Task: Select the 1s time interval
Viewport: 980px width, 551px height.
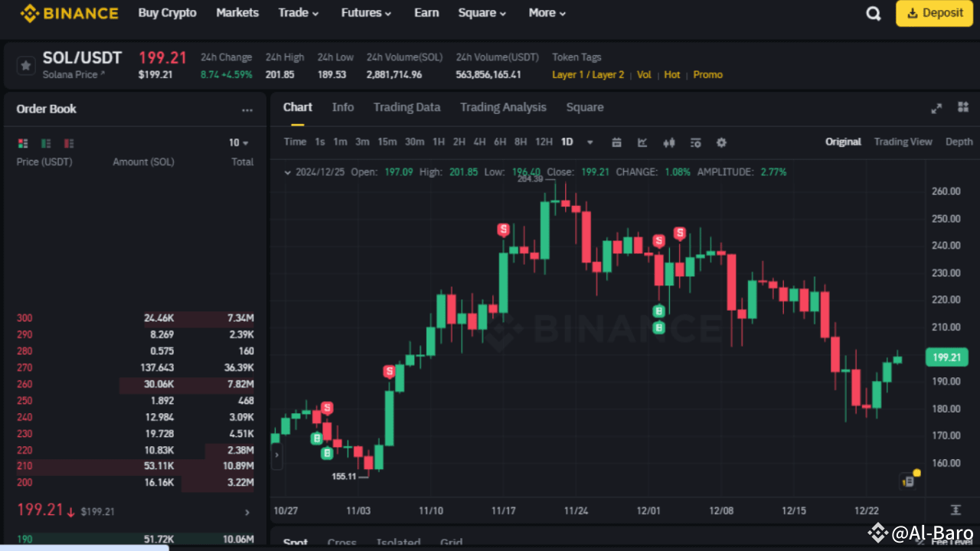Action: tap(320, 142)
